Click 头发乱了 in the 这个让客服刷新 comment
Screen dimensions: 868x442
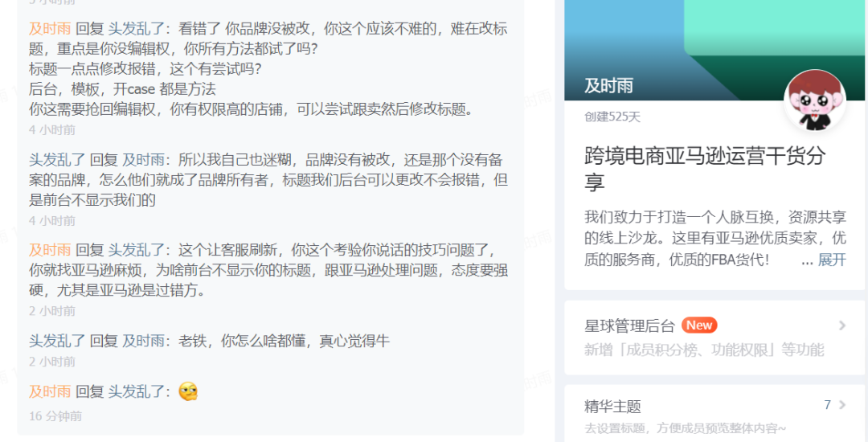pyautogui.click(x=136, y=250)
